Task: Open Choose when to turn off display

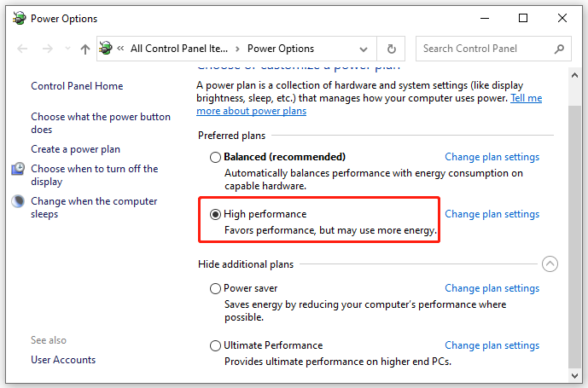Action: pyautogui.click(x=94, y=175)
